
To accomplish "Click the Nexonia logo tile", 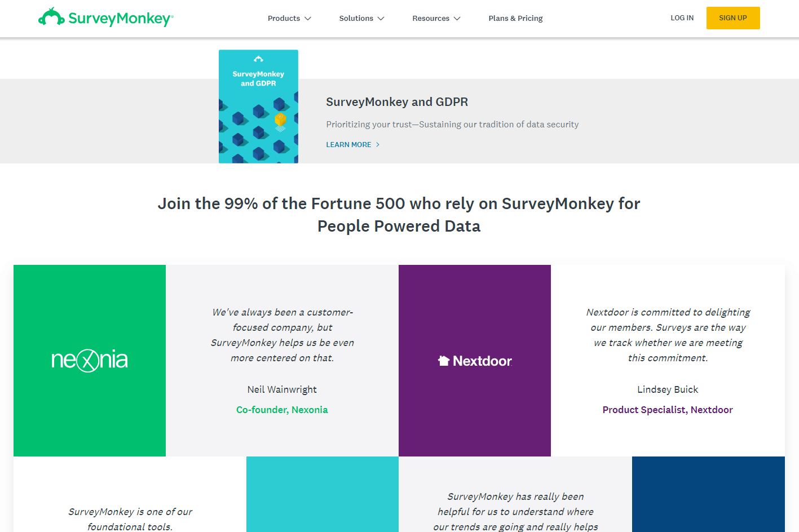I will point(90,361).
